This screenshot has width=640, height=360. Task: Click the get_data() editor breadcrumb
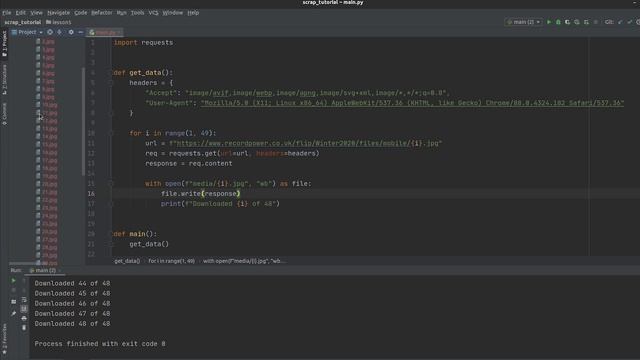127,261
